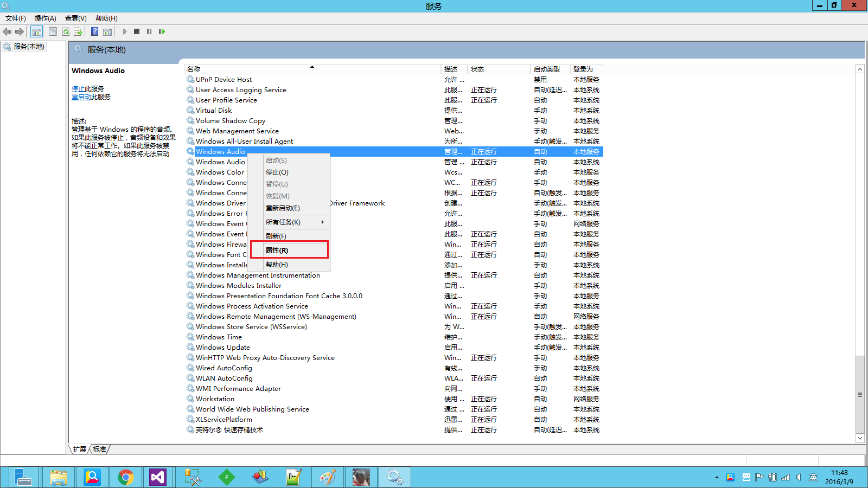Expand 所有任务(K) submenu

(289, 222)
